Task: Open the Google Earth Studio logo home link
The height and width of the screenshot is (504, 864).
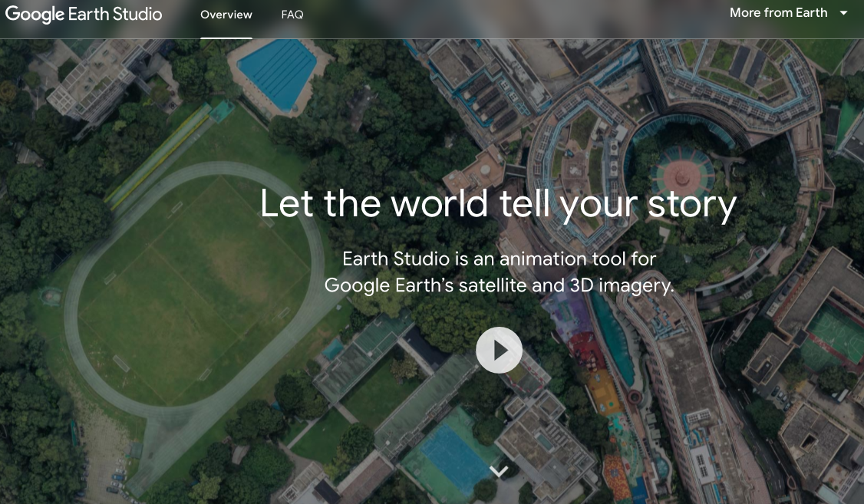Action: [84, 15]
